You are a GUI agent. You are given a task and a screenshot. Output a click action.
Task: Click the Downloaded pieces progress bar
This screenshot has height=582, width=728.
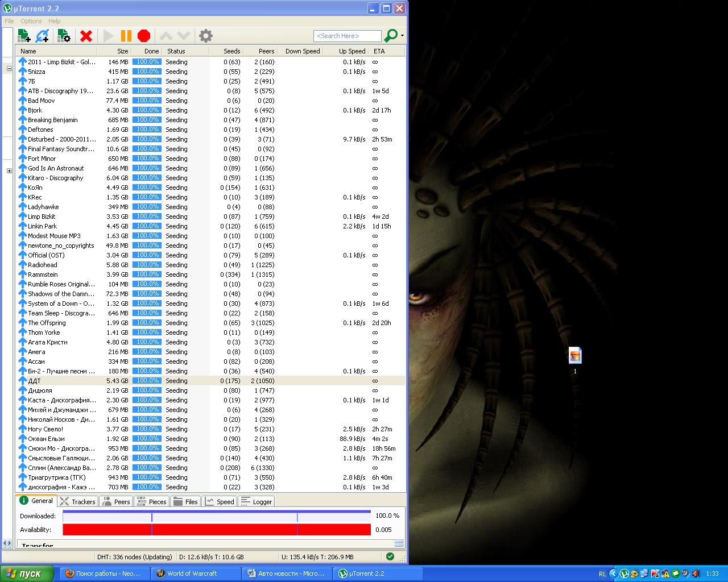coord(217,516)
